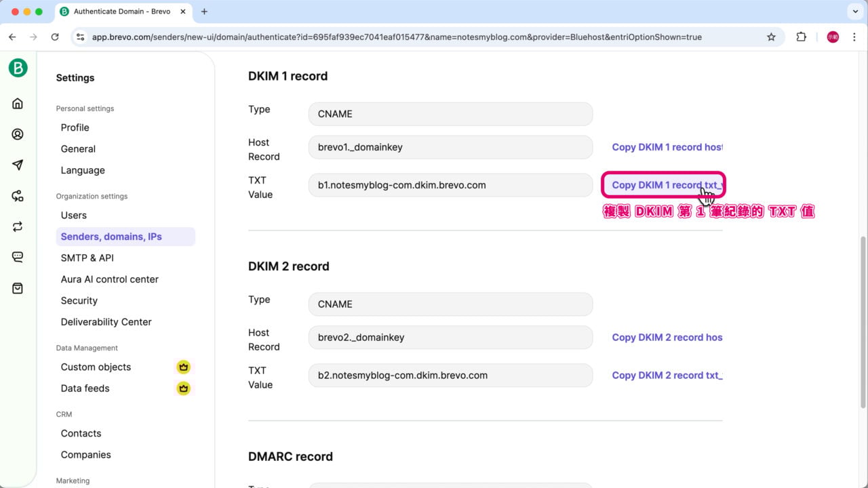Open the DKIM 1 record Type dropdown
868x488 pixels.
click(450, 114)
